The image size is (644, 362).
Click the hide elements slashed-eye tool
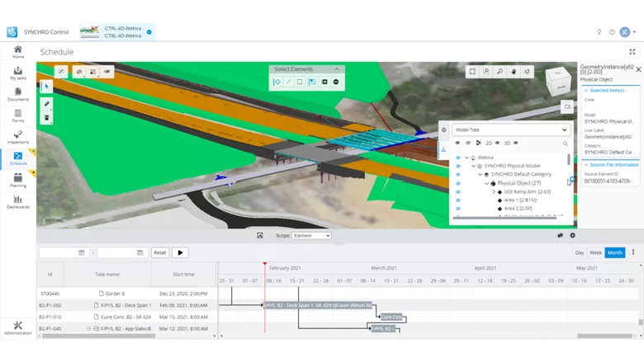pyautogui.click(x=79, y=72)
